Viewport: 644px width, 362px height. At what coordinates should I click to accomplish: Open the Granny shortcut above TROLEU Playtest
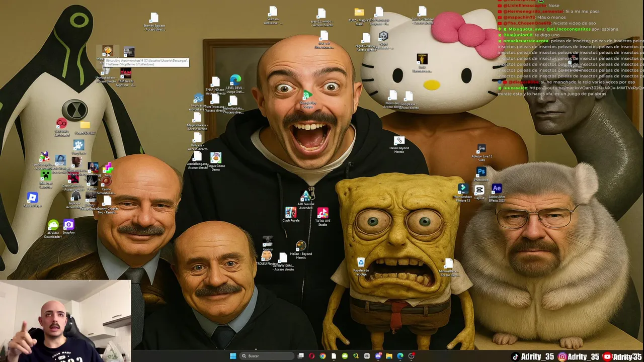pos(268,243)
